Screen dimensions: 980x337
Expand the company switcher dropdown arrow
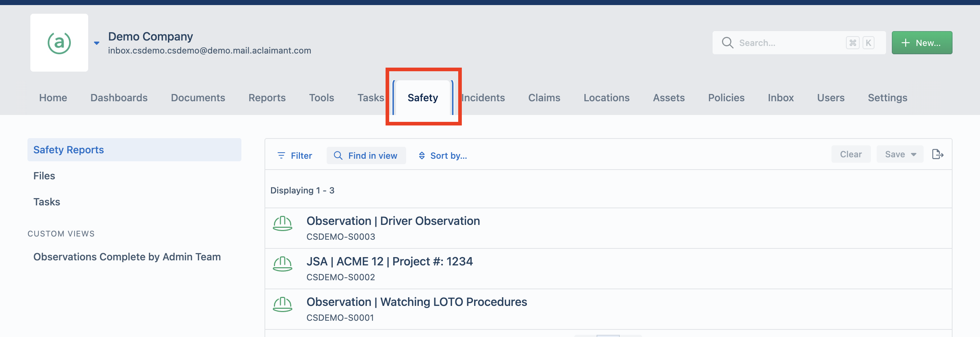click(96, 43)
